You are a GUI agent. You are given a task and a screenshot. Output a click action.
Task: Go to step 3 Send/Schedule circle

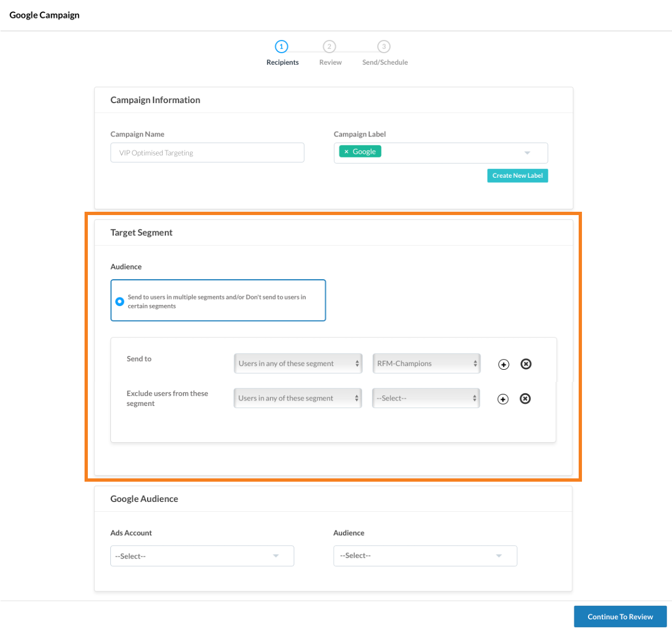[384, 47]
